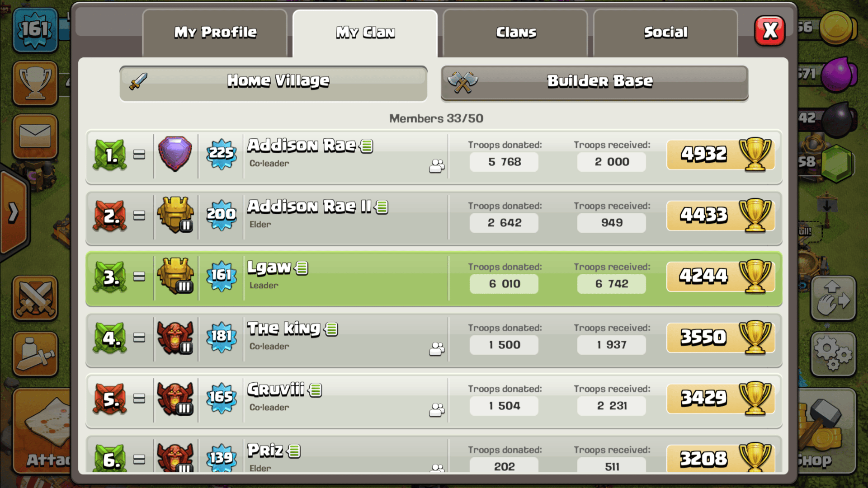Click the settings gears icon

coord(833,354)
